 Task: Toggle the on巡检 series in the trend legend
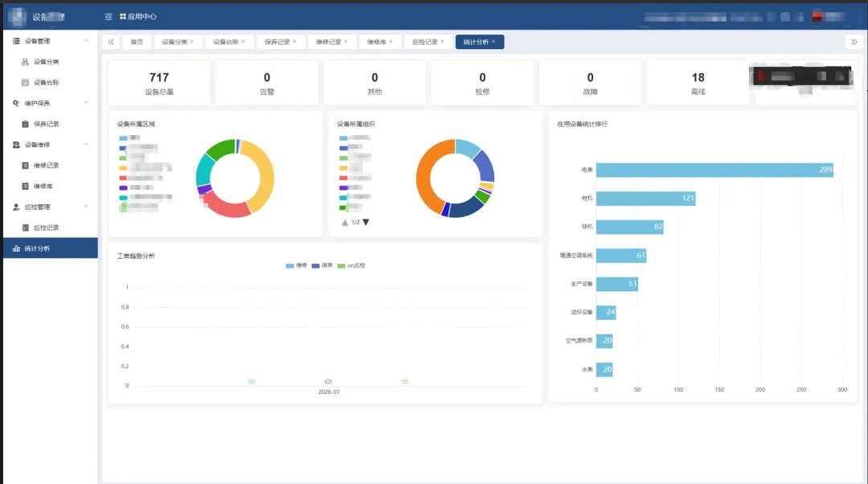(350, 265)
